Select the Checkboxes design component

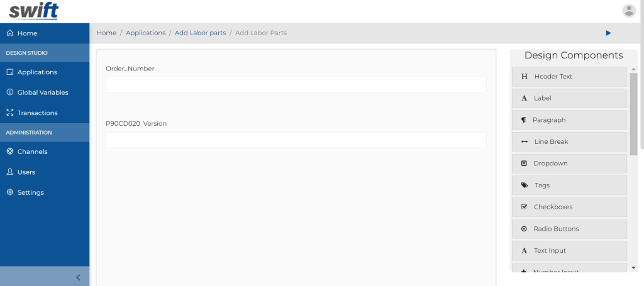click(x=569, y=207)
